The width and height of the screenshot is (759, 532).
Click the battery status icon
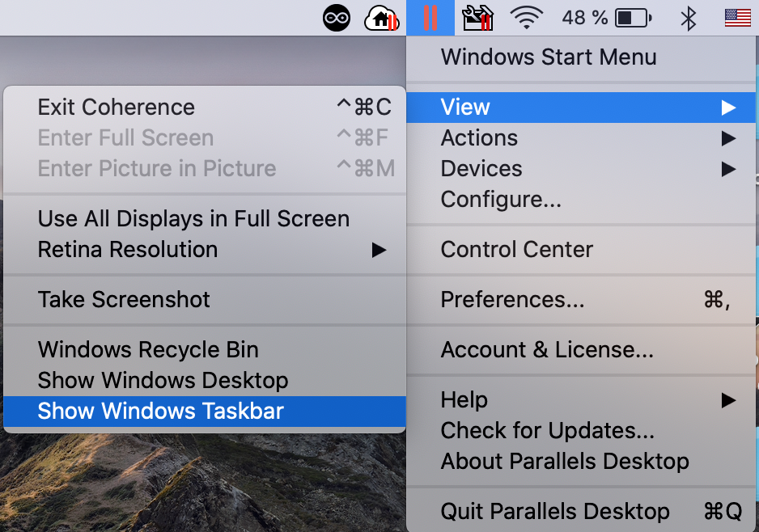633,19
